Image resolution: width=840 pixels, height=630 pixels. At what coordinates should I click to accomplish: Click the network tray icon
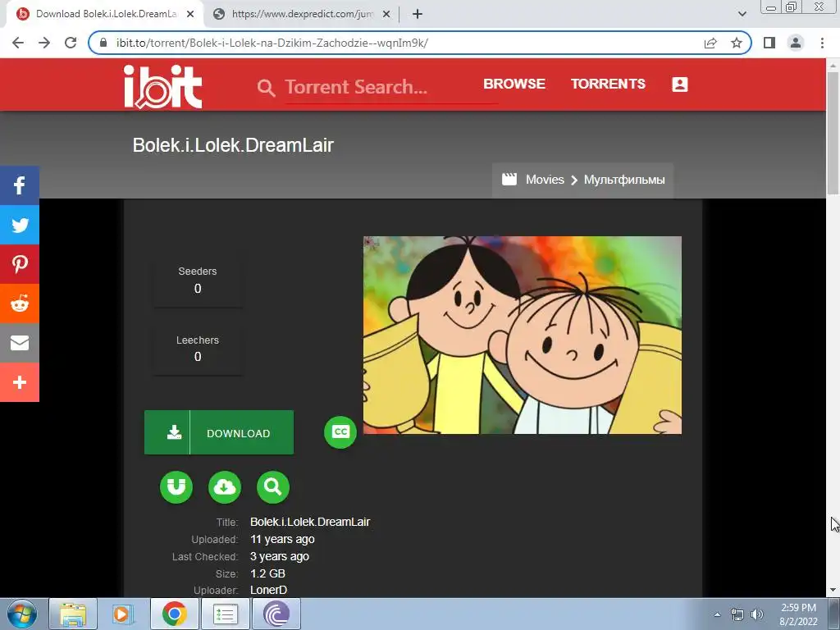(737, 614)
